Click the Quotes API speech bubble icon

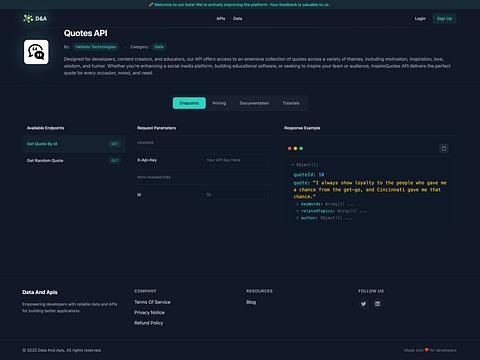[36, 52]
